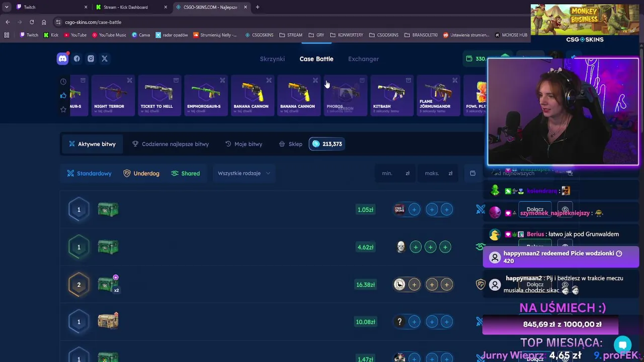Click the NIGHT TERROR skin drop card
The width and height of the screenshot is (644, 362).
(x=113, y=96)
